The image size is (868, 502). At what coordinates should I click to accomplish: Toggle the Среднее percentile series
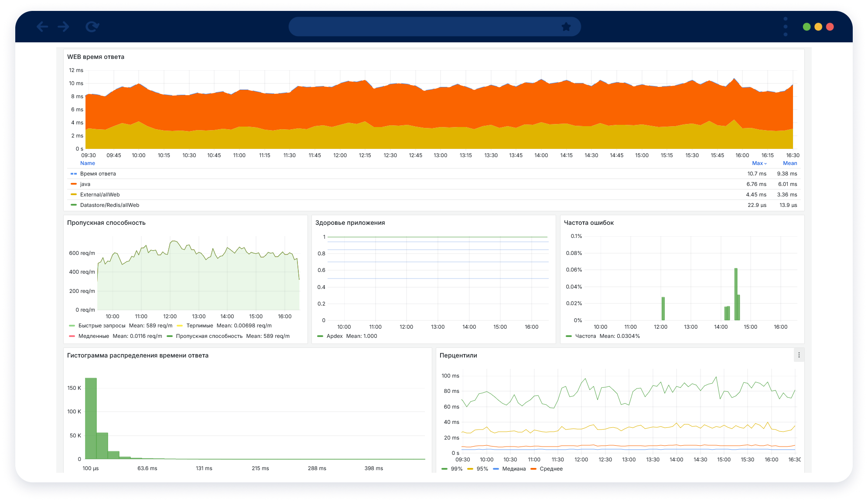coord(551,469)
